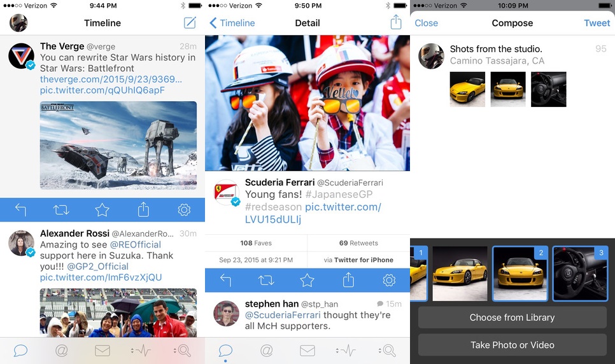Retweet Scuderia Ferrari tweet in Detail
Image resolution: width=615 pixels, height=364 pixels.
[266, 280]
